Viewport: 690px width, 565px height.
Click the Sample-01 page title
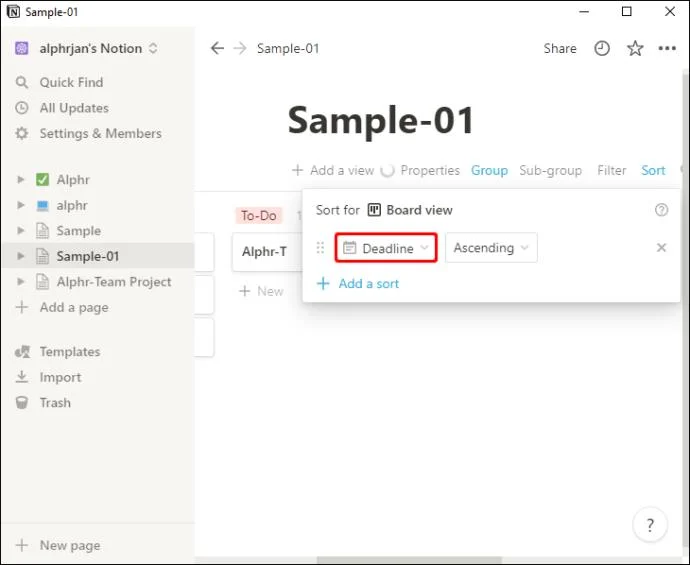click(x=381, y=120)
